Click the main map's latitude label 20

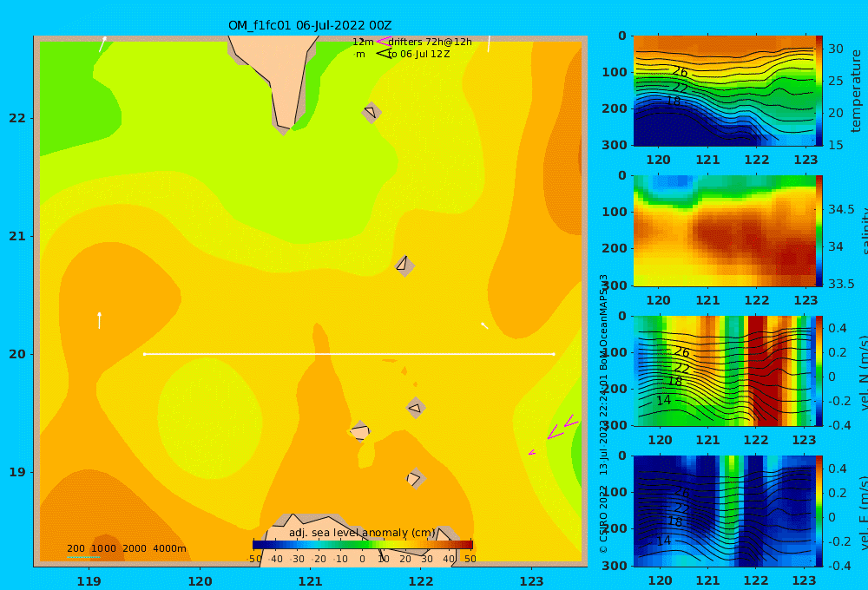[17, 354]
